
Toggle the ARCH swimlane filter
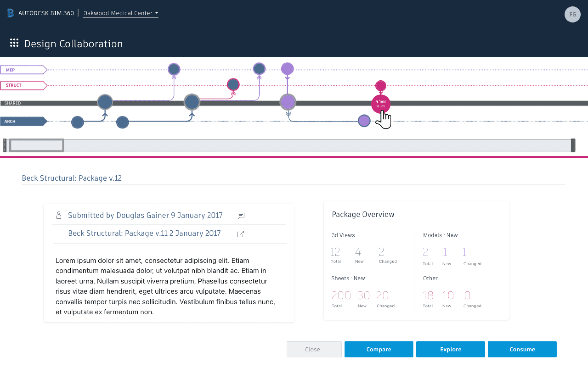[22, 121]
